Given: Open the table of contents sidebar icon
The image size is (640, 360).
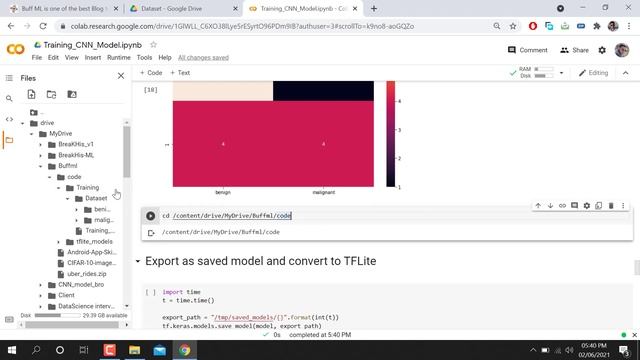Looking at the screenshot, I should pyautogui.click(x=9, y=78).
